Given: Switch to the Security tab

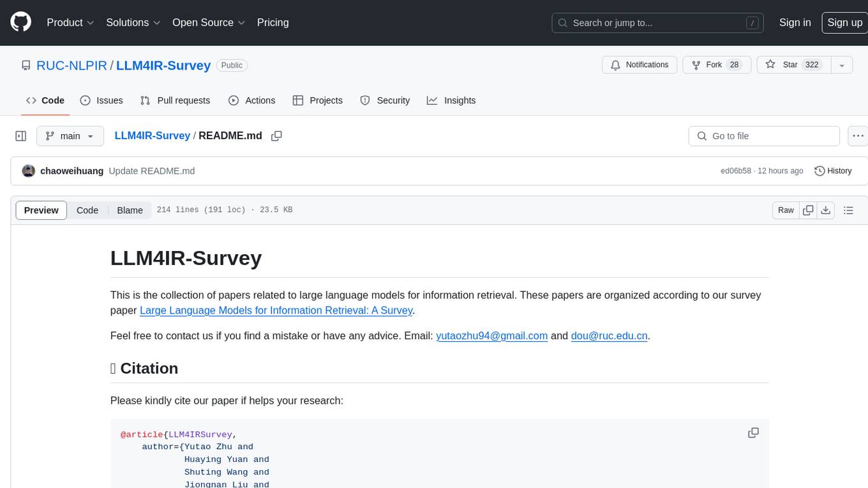Looking at the screenshot, I should [x=385, y=100].
